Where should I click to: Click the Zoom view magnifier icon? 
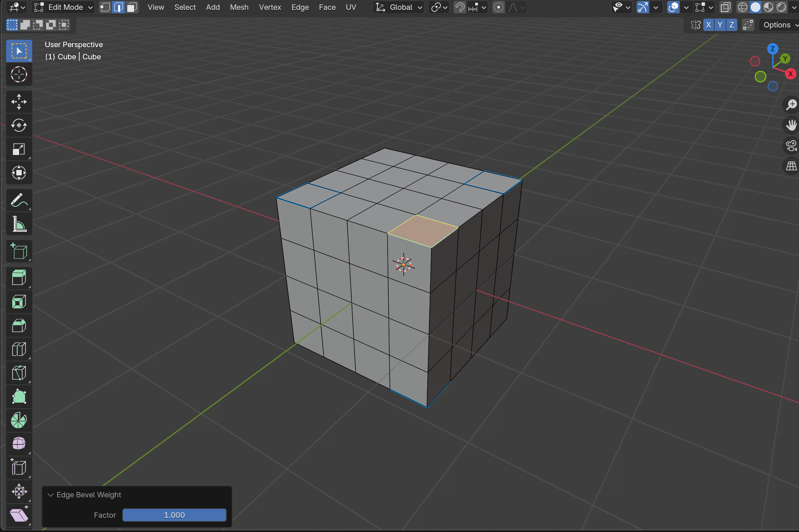coord(791,104)
